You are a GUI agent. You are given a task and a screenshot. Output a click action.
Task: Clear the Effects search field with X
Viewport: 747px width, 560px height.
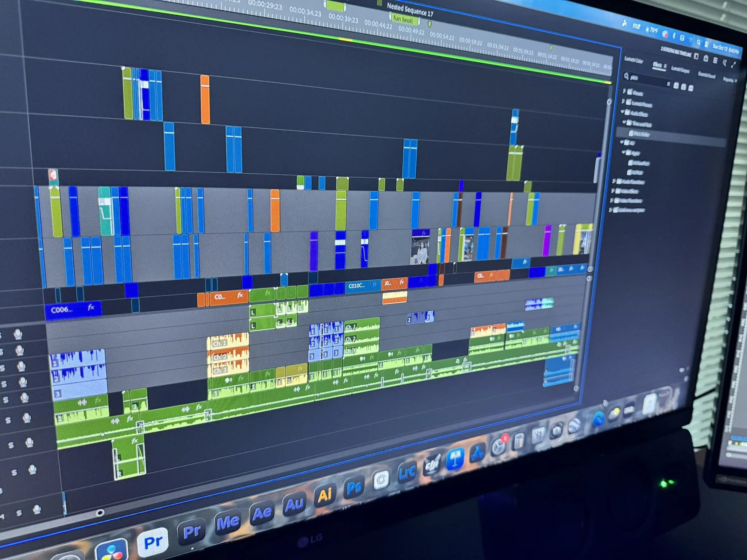click(x=668, y=84)
